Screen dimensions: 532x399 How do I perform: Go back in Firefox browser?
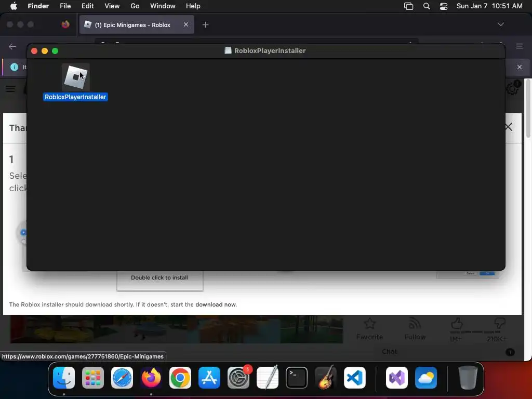pos(12,46)
